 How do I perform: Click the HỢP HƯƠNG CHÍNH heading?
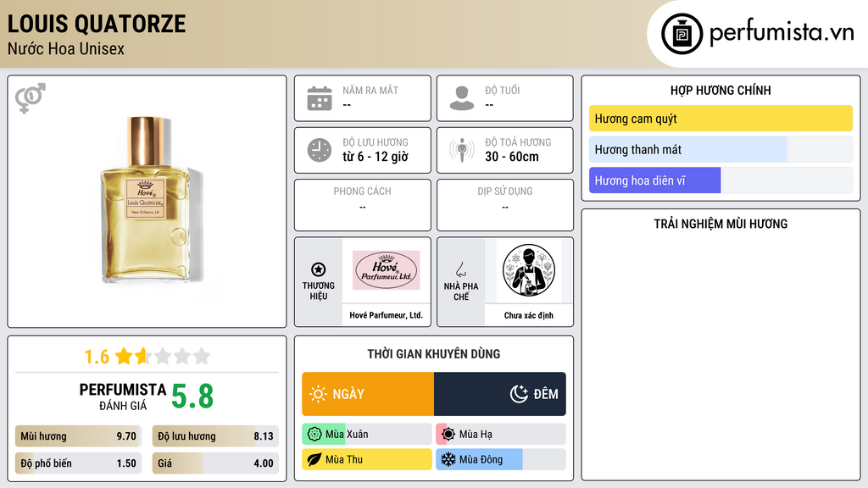tap(721, 90)
